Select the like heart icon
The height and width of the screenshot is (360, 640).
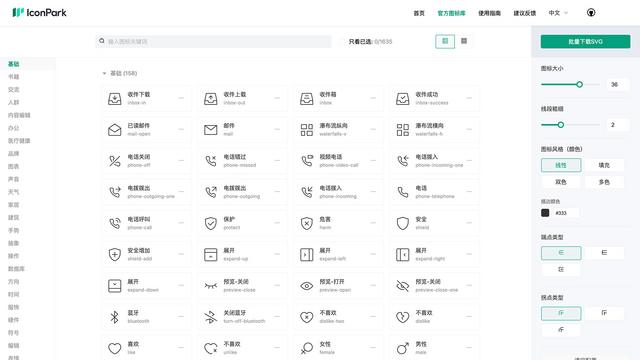click(x=115, y=348)
